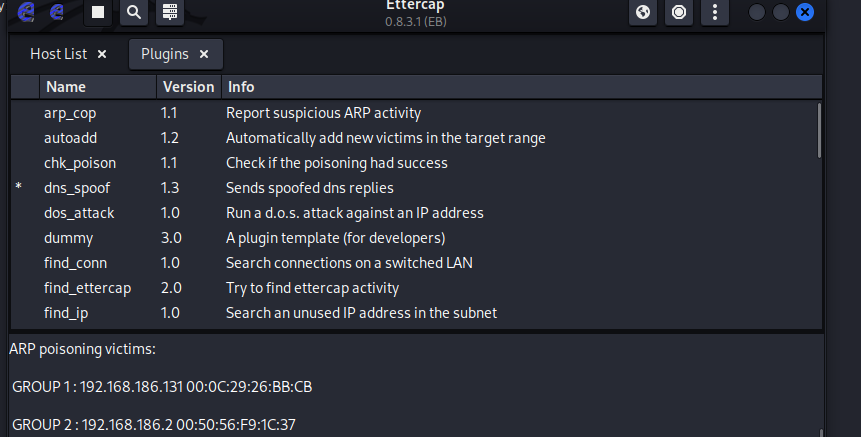Click the stop sniffing square icon
861x437 pixels.
[98, 13]
